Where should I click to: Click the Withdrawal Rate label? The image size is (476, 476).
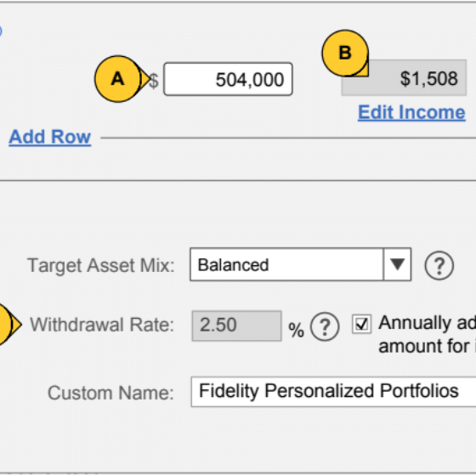click(102, 325)
